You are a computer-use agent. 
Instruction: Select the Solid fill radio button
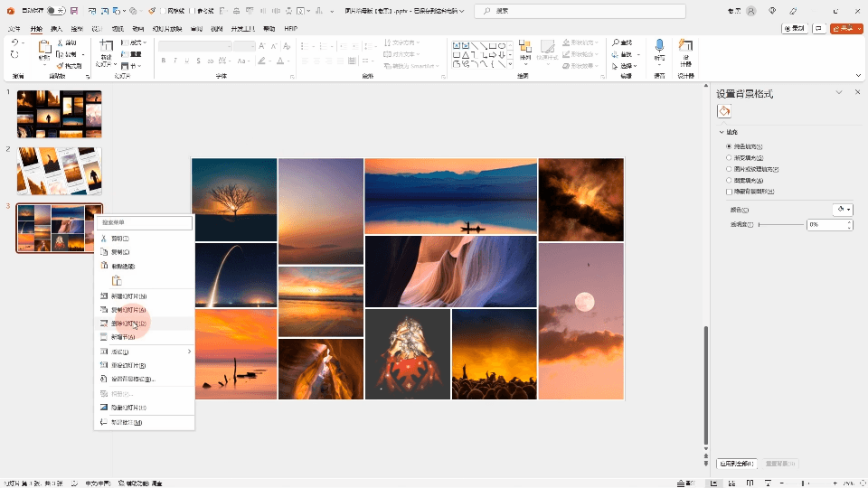729,146
